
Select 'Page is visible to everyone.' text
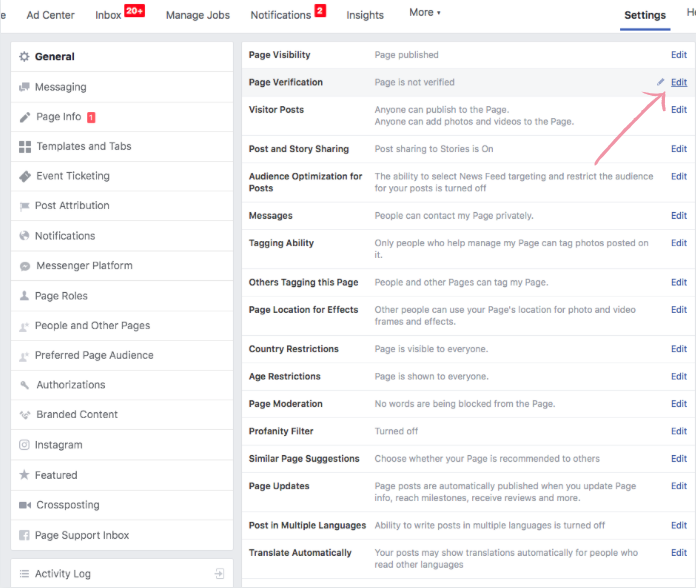(x=431, y=349)
